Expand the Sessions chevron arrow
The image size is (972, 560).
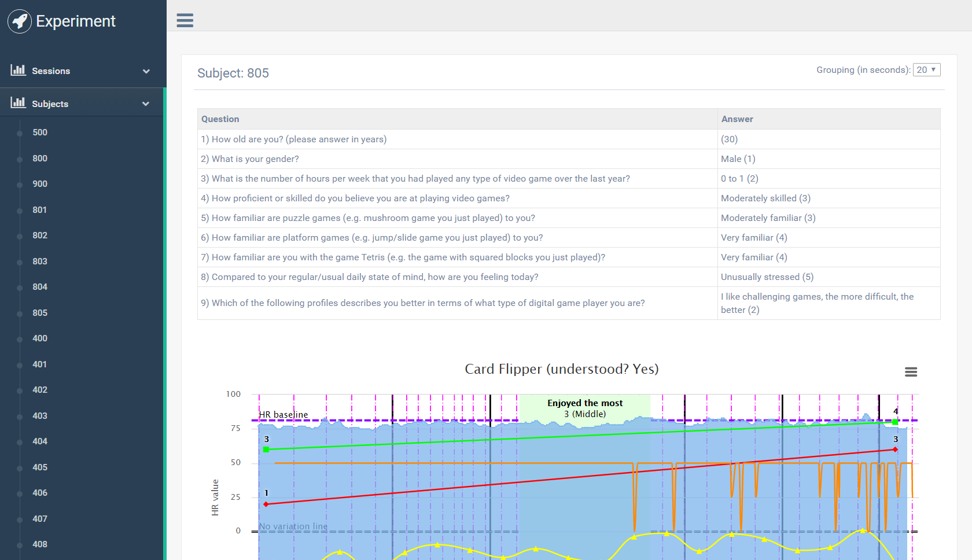pos(146,71)
